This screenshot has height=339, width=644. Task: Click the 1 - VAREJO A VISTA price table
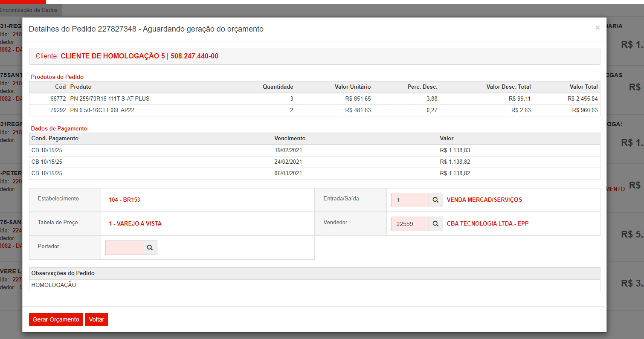(135, 224)
